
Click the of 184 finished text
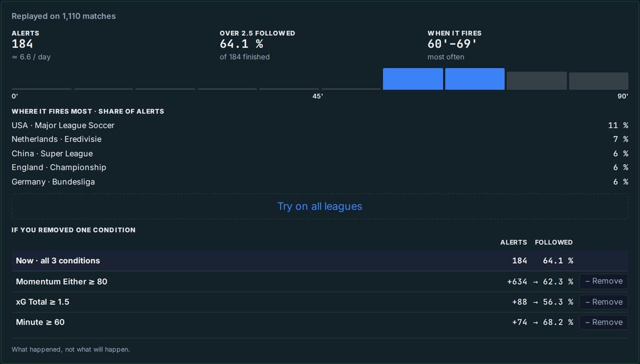click(x=245, y=57)
